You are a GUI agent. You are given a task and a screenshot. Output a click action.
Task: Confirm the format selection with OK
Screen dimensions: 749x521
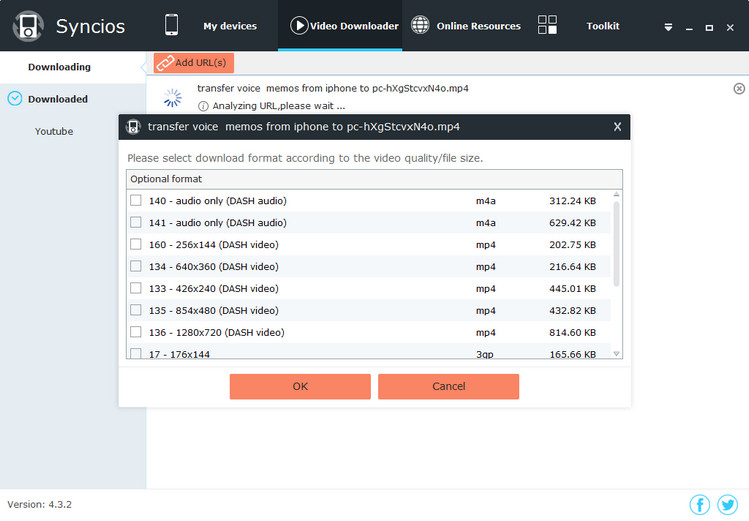[300, 386]
